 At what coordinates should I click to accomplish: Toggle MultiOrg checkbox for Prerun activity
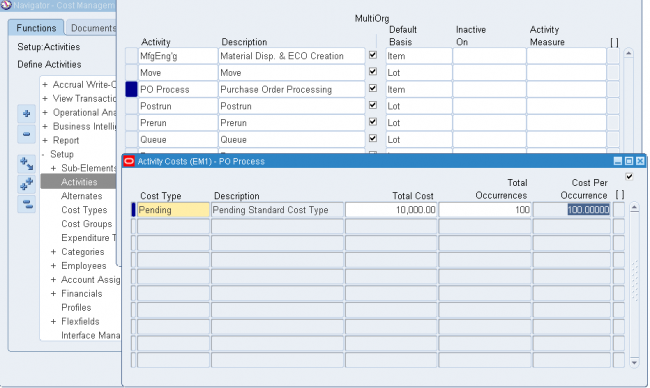(373, 121)
